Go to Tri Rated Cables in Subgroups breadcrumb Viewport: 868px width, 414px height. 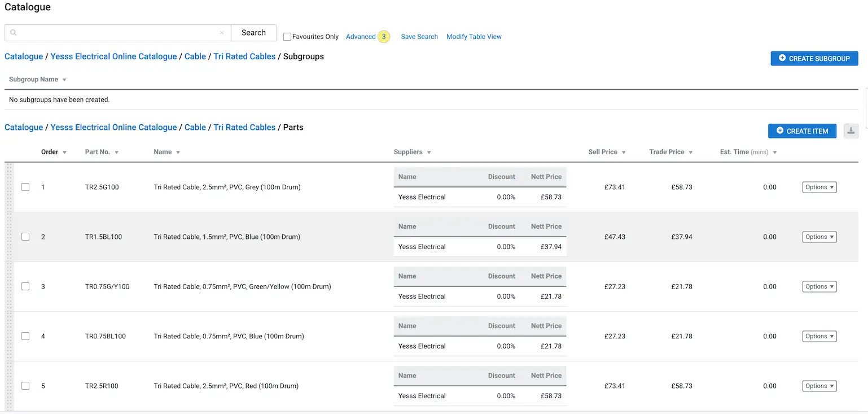[x=244, y=56]
